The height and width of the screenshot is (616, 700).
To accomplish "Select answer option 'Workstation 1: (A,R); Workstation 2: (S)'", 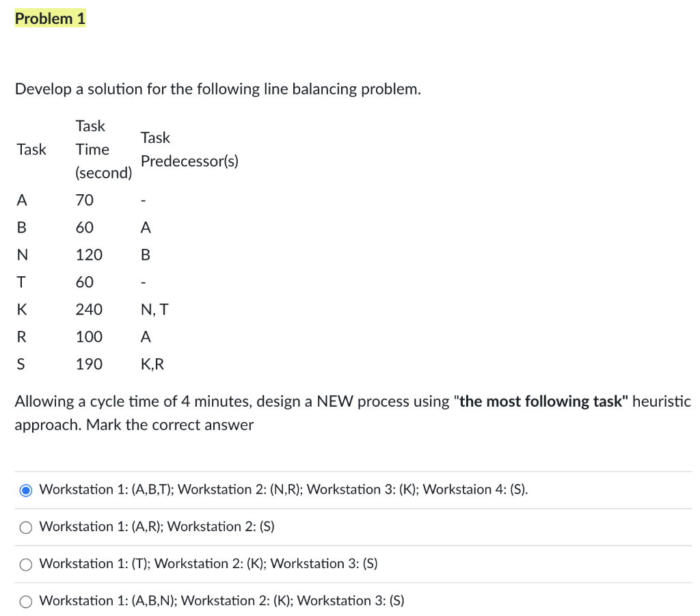I will point(25,527).
